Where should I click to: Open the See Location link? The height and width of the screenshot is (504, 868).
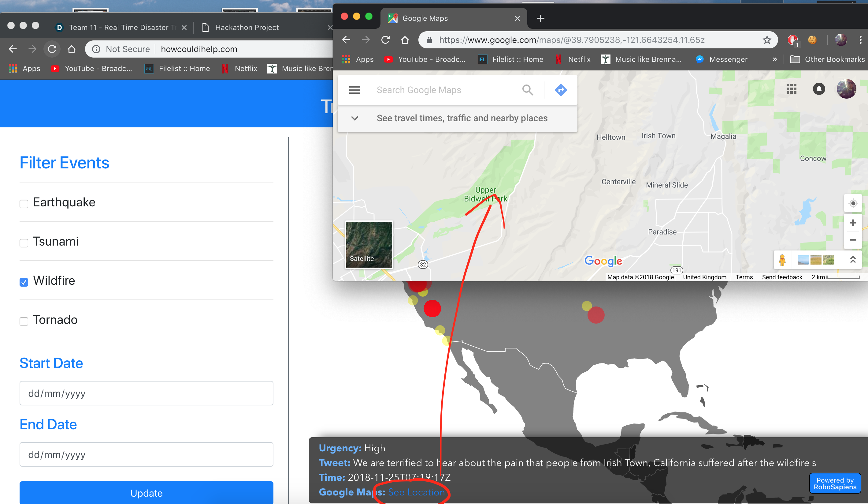[x=416, y=492]
